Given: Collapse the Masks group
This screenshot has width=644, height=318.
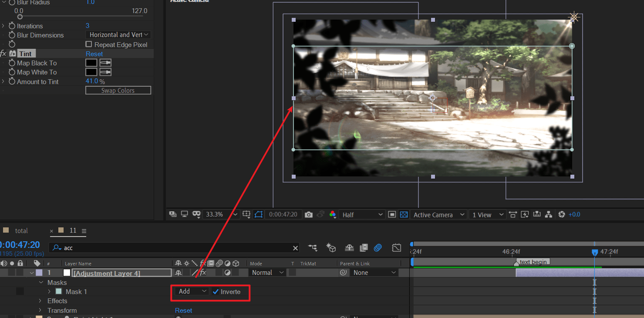Looking at the screenshot, I should click(x=41, y=283).
